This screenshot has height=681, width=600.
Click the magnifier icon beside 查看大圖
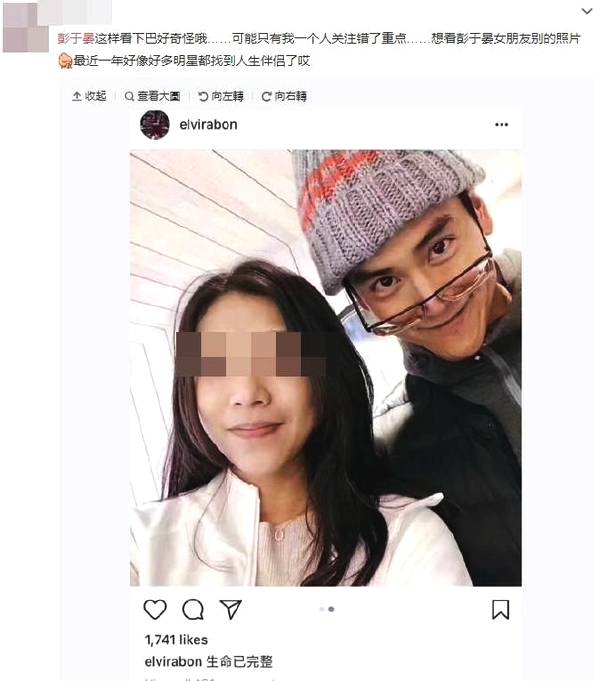[129, 96]
